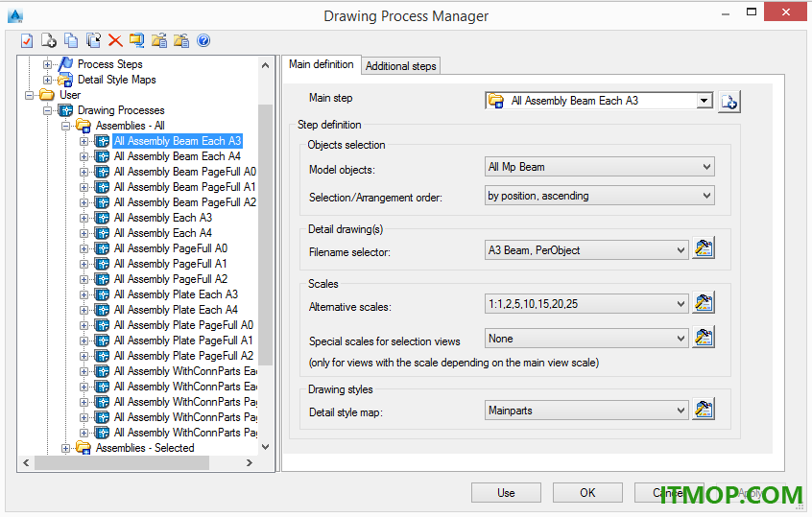Select All Assembly Beam PageFull A1

click(x=185, y=187)
